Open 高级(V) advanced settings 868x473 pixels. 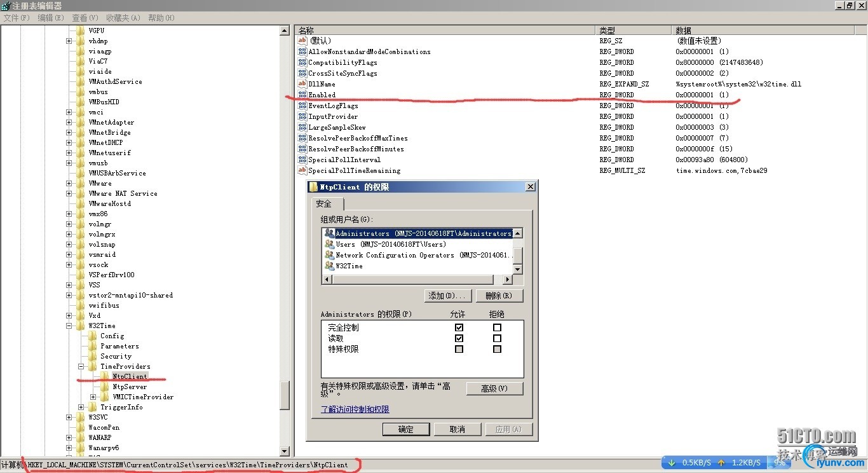(495, 388)
